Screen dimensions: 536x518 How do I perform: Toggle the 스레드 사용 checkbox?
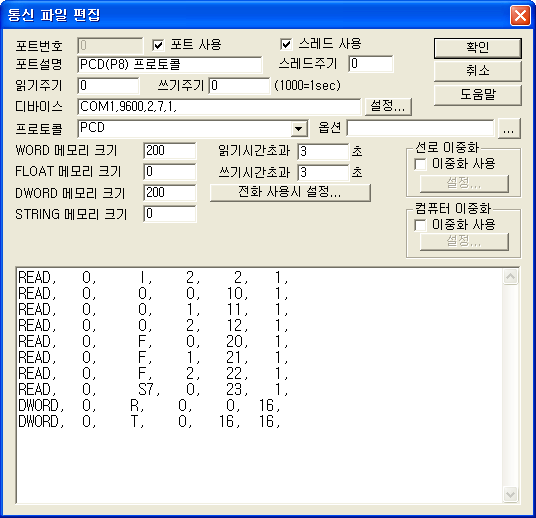286,44
